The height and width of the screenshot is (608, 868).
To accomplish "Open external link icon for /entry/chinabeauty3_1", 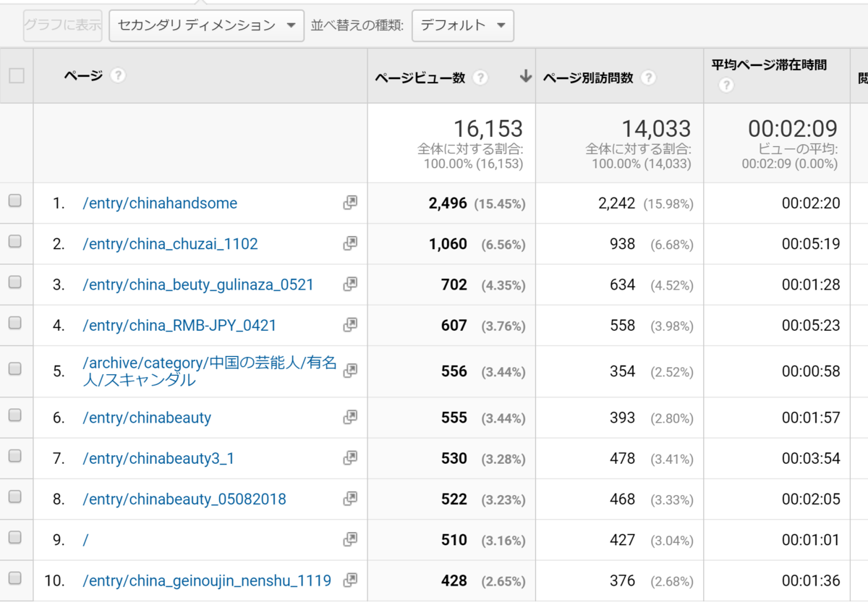I will point(350,457).
